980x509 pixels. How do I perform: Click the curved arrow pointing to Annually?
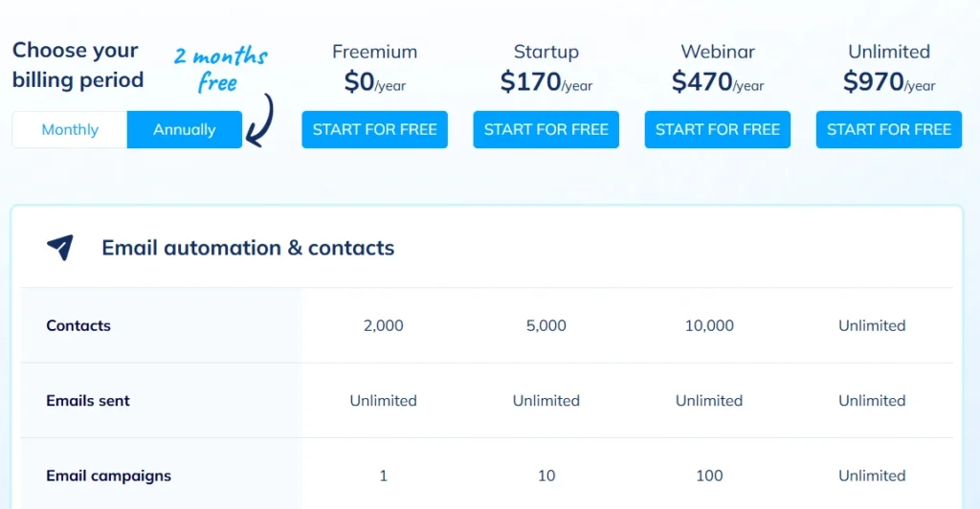click(260, 121)
